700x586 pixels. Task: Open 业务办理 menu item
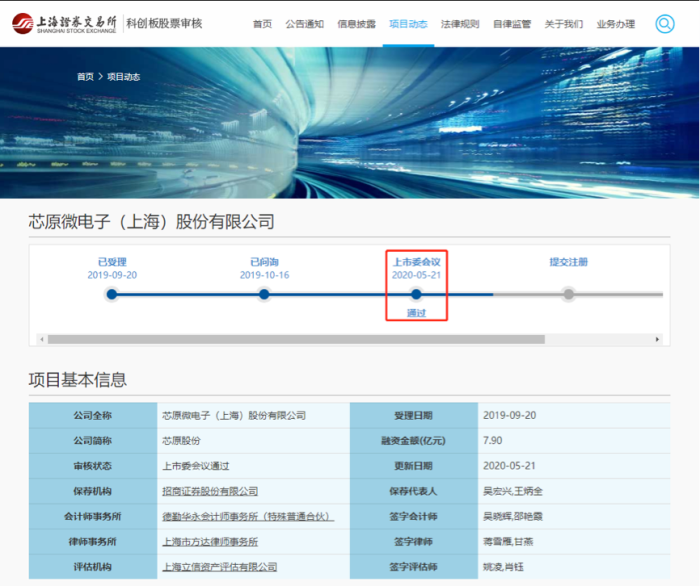(x=615, y=24)
